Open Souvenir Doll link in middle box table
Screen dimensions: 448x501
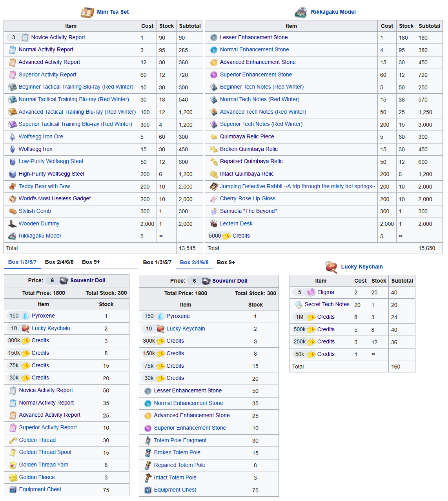click(230, 281)
